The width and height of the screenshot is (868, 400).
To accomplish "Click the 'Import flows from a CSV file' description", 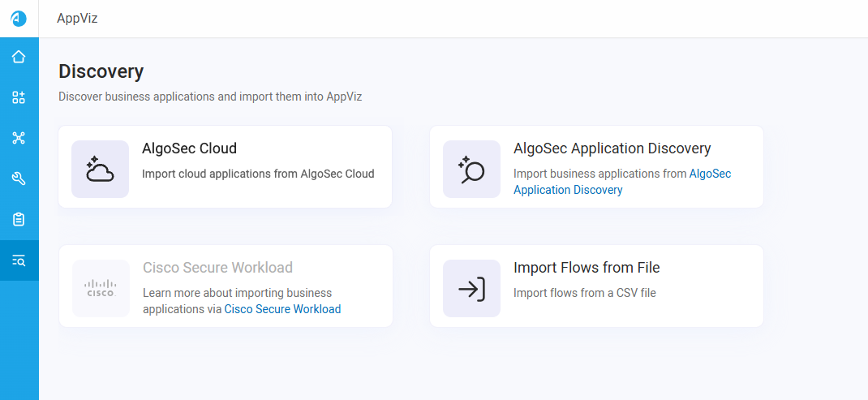I will pos(584,293).
